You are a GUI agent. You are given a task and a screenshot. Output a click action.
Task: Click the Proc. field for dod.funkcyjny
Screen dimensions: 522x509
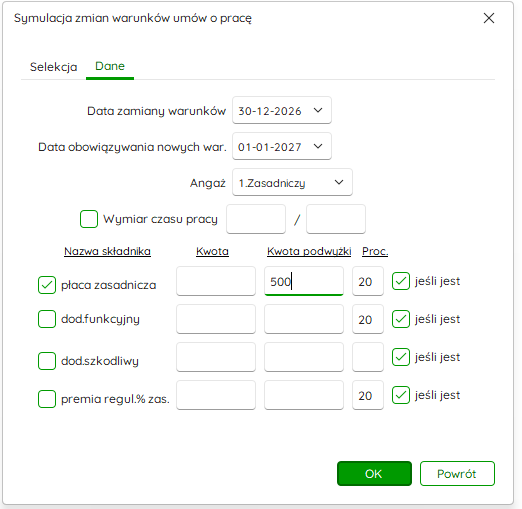(368, 319)
